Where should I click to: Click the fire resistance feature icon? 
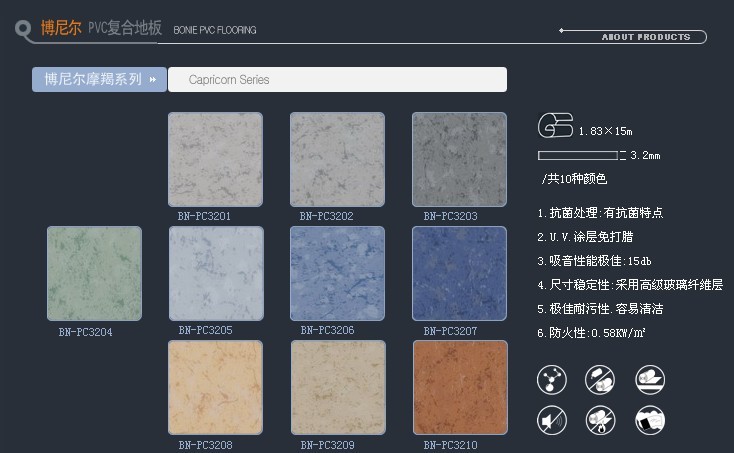pyautogui.click(x=601, y=420)
